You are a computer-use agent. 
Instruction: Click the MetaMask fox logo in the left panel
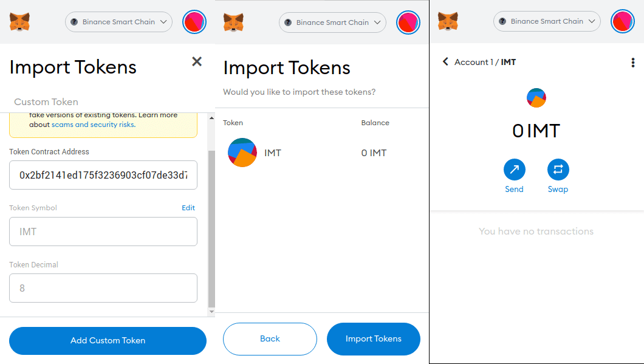point(20,22)
